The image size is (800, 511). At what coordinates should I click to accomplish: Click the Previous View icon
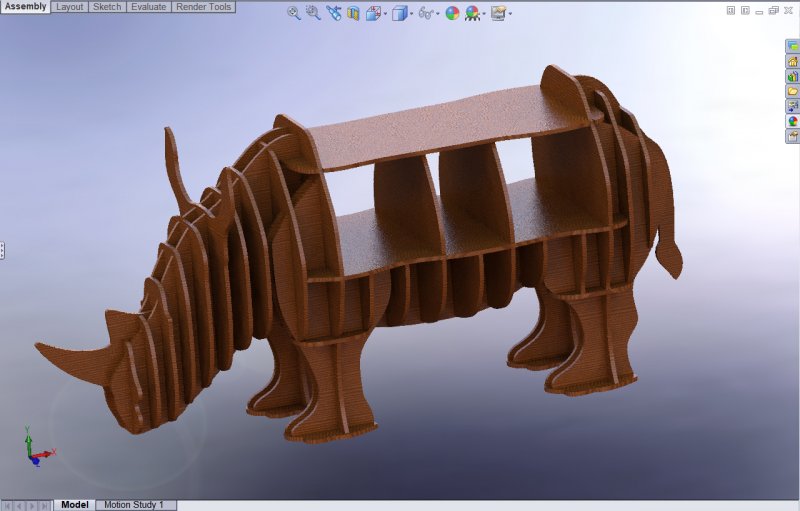click(333, 13)
